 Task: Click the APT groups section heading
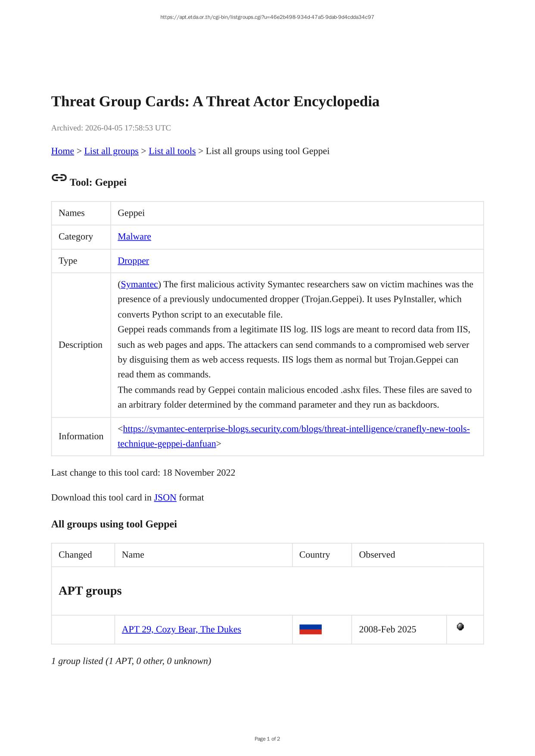90,591
